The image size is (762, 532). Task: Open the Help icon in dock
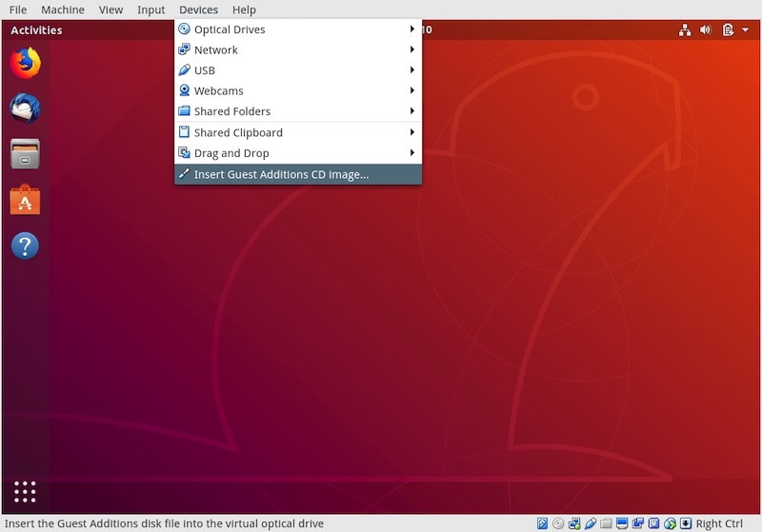(25, 246)
